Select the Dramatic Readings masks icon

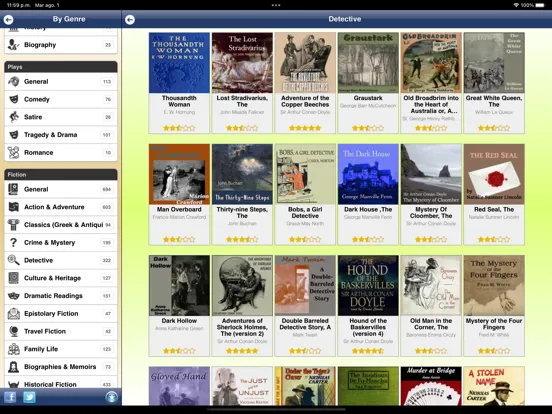[x=13, y=296]
